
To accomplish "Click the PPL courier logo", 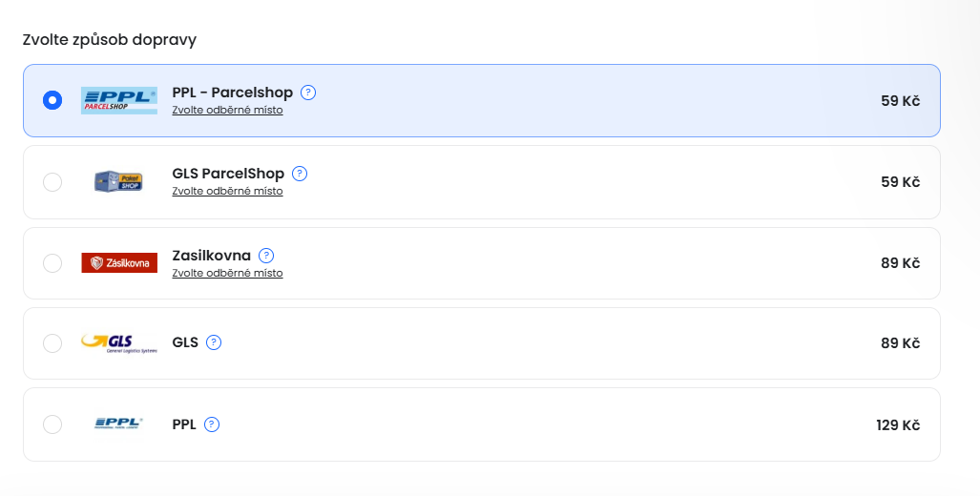I will (119, 424).
